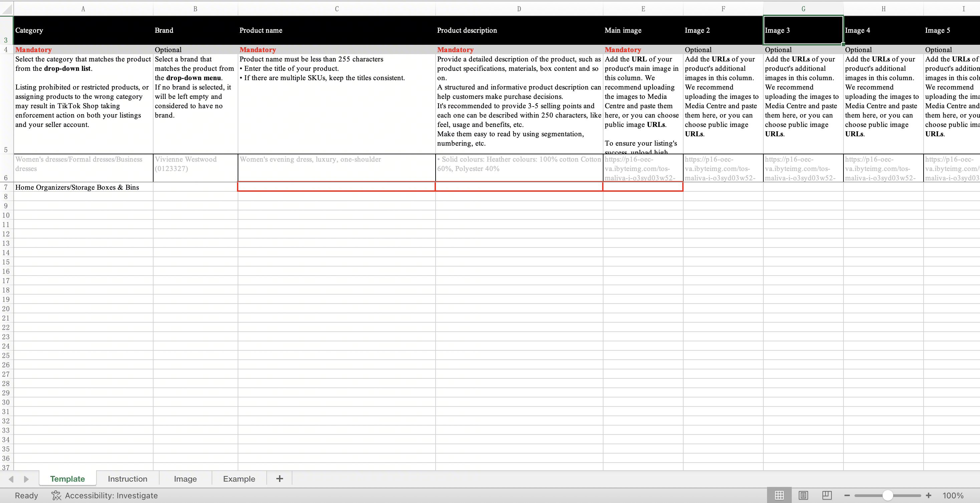Click the Mandatory label under Product description
Image resolution: width=980 pixels, height=503 pixels.
455,49
